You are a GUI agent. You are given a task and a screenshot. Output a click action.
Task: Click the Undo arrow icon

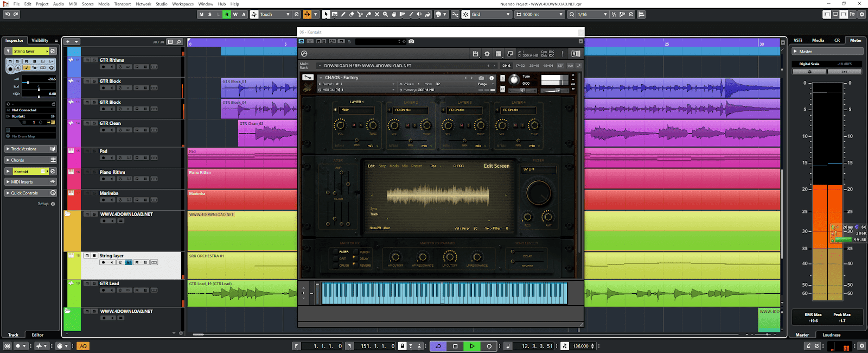[7, 15]
